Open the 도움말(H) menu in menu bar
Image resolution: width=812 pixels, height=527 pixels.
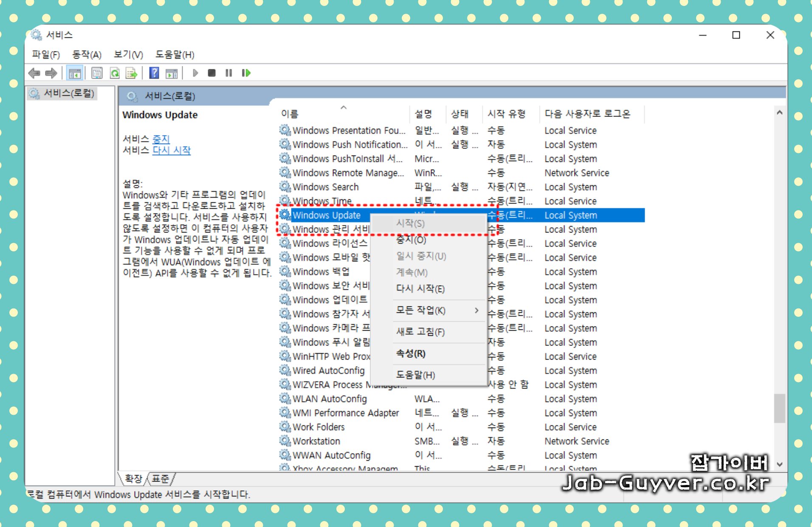click(175, 54)
